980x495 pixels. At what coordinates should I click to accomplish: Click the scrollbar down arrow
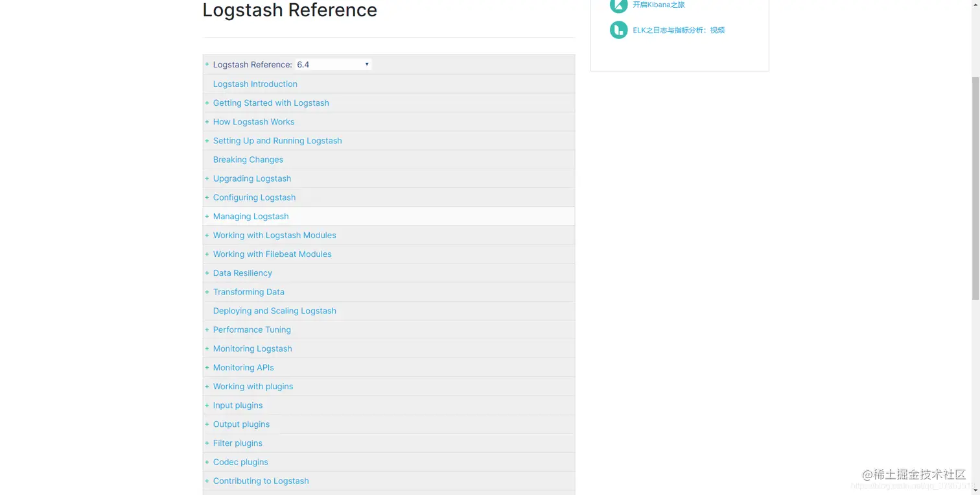tap(975, 490)
